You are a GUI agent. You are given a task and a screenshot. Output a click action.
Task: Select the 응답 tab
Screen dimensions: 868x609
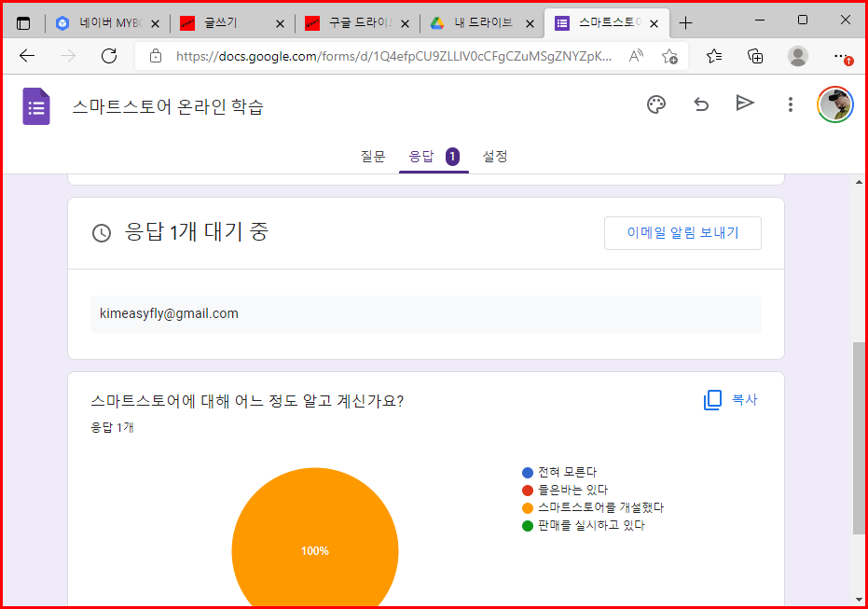434,156
